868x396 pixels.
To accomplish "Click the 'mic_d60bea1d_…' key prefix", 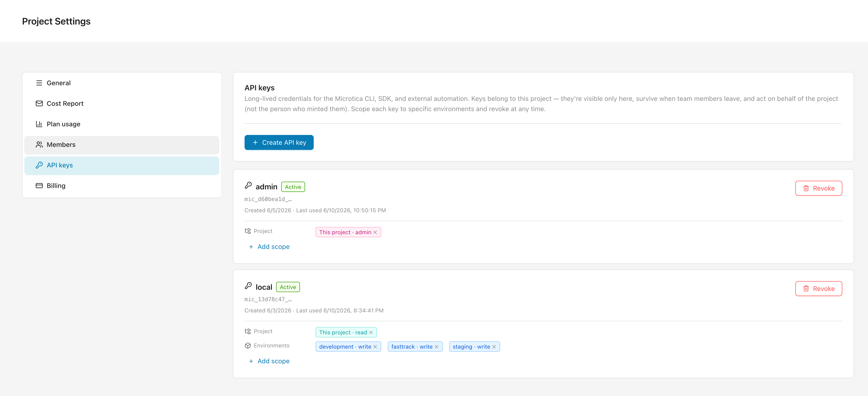I will (268, 199).
